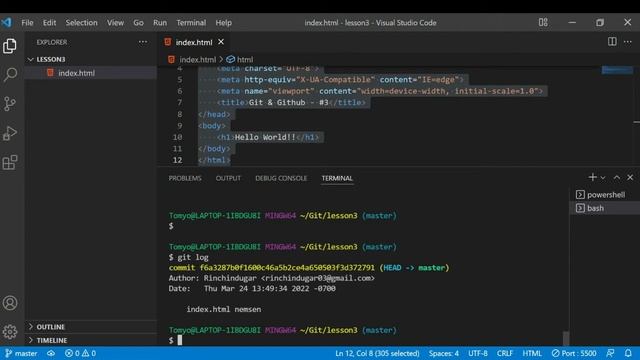Open the Explorer view in activity bar
The width and height of the screenshot is (640, 360).
(10, 46)
